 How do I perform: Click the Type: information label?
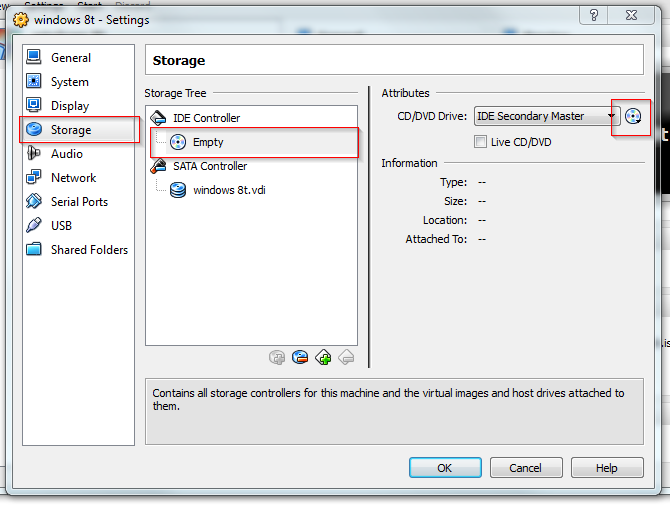(453, 182)
